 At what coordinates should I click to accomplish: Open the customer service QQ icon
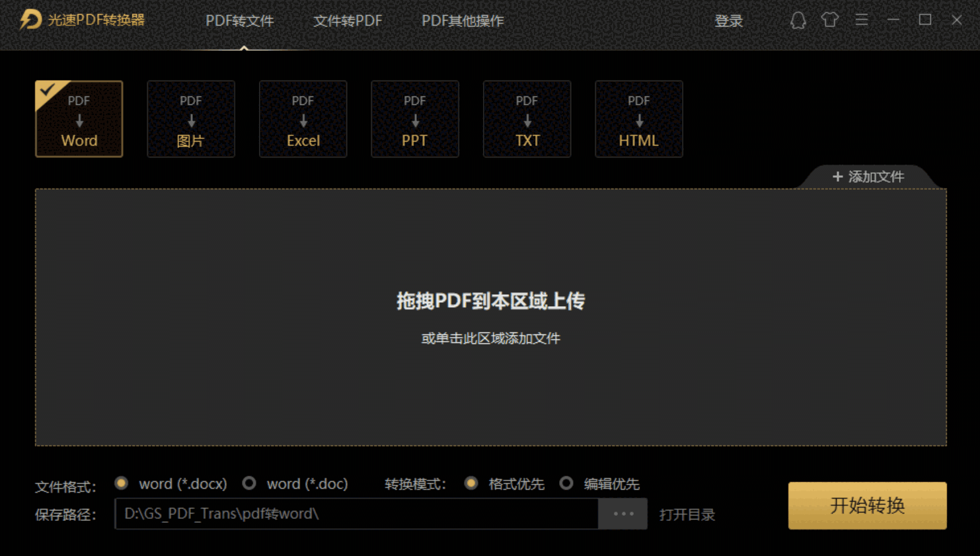tap(798, 20)
